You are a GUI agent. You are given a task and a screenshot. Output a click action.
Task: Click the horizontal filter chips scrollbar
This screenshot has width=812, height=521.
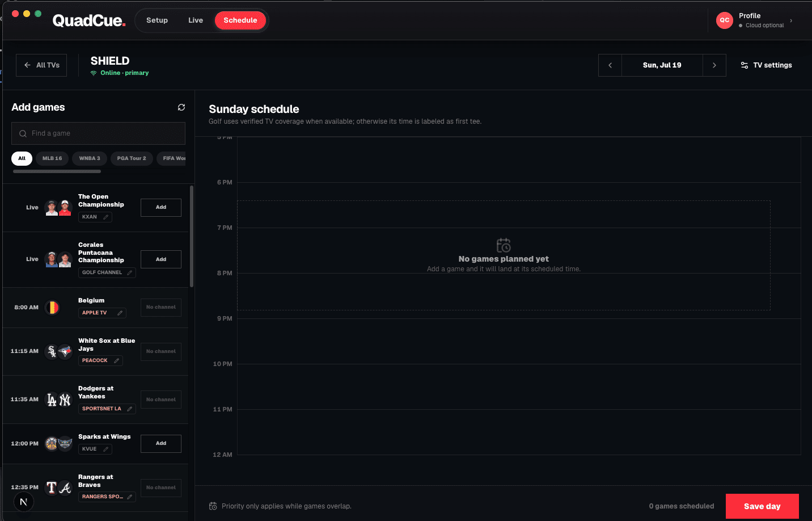tap(57, 171)
